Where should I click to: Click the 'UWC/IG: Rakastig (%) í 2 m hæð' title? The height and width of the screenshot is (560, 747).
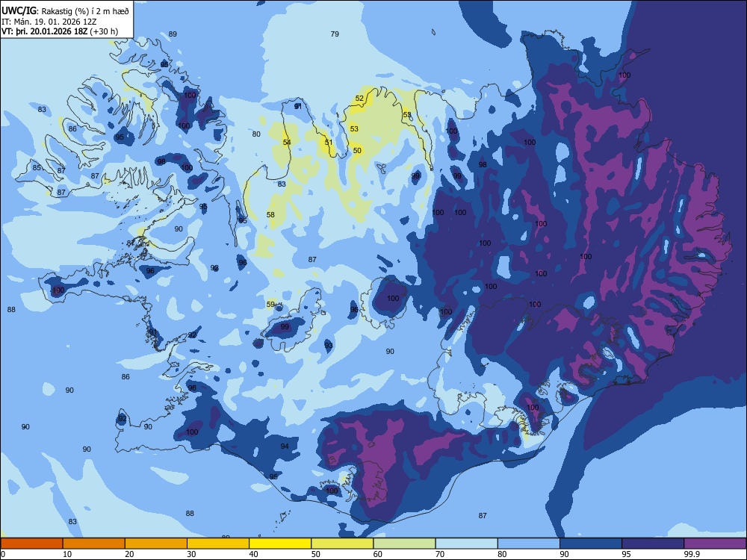point(65,10)
